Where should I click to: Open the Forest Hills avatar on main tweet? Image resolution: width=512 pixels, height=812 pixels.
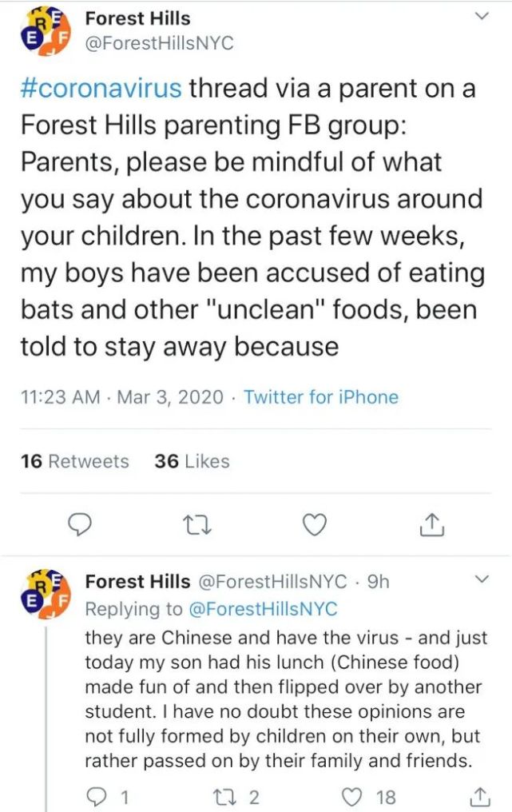point(46,32)
